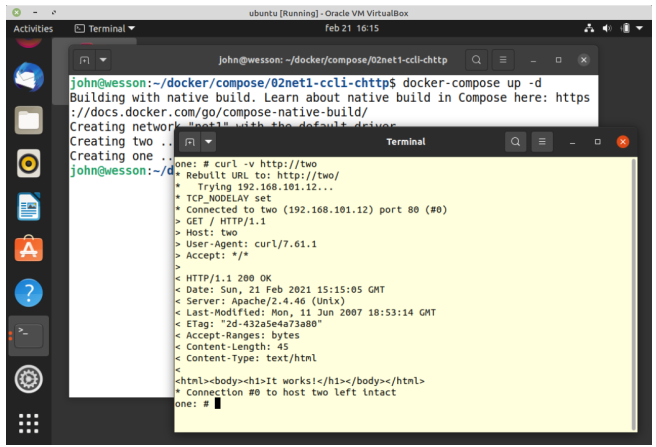Launch Files manager from the dock
Image resolution: width=656 pixels, height=447 pixels.
coord(28,121)
